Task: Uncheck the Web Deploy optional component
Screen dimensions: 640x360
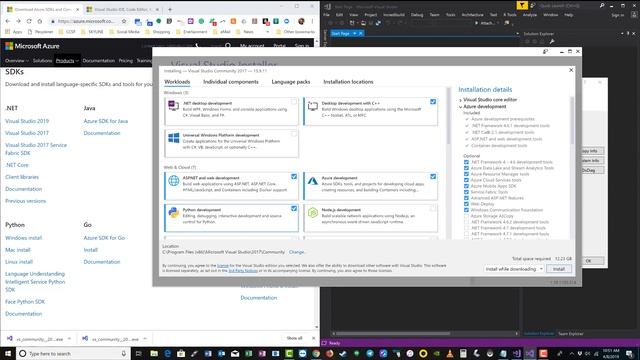Action: (466, 204)
